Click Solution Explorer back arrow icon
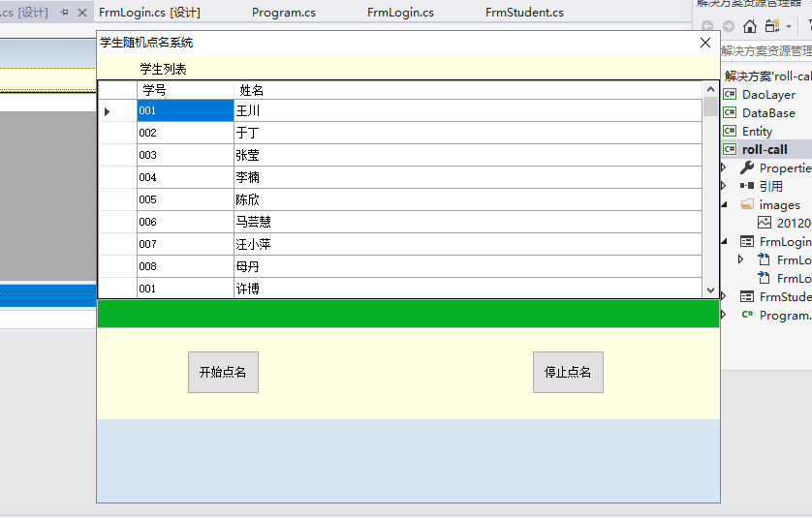The height and width of the screenshot is (518, 812). [x=707, y=26]
